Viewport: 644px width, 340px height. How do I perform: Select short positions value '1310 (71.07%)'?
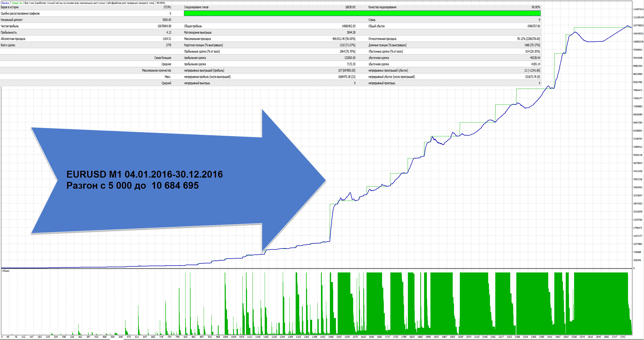pyautogui.click(x=347, y=45)
